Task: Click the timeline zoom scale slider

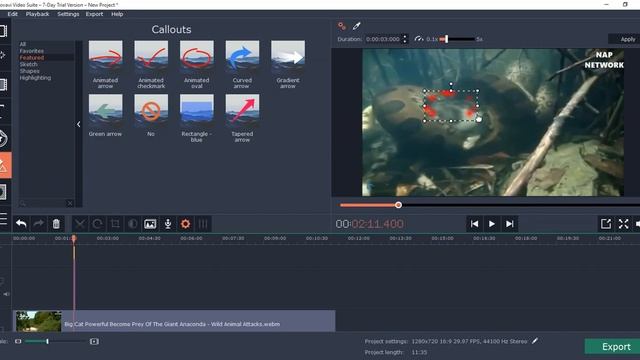Action: point(47,341)
